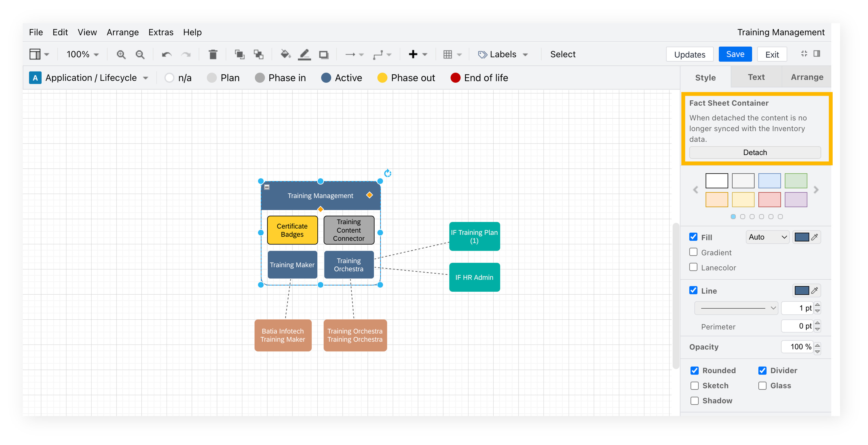
Task: Click the To Front icon
Action: 240,54
